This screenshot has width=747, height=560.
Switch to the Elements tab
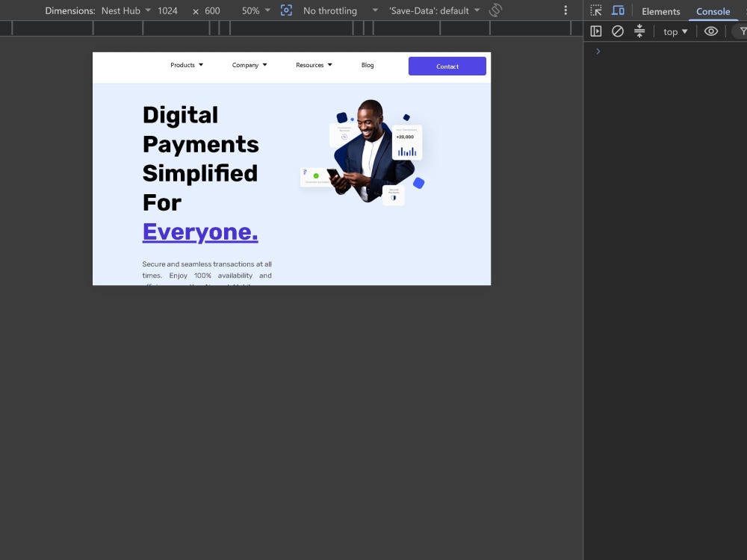click(x=661, y=11)
